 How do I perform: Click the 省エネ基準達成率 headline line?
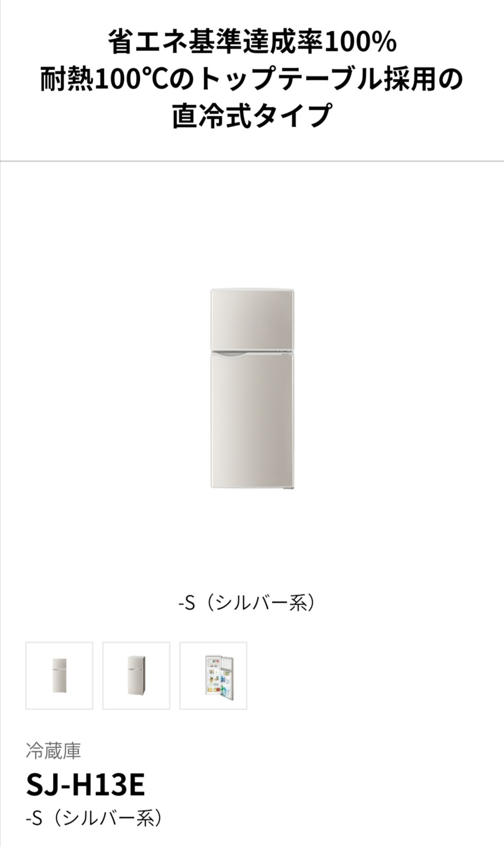pos(252,43)
